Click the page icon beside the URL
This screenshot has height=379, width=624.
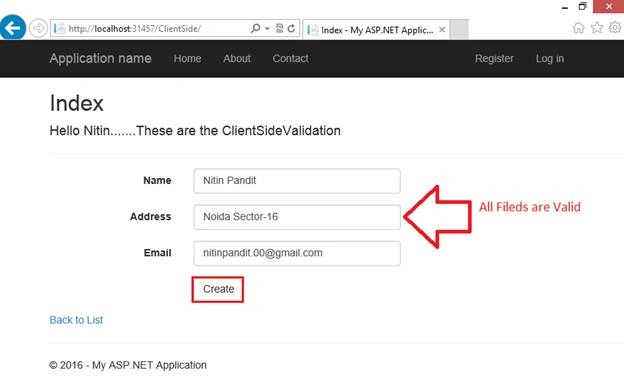click(59, 29)
